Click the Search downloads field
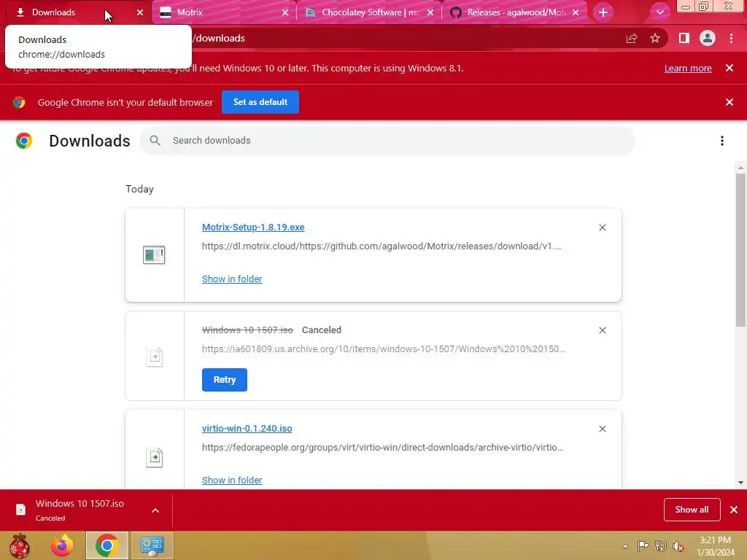Viewport: 747px width, 560px height. pyautogui.click(x=388, y=141)
